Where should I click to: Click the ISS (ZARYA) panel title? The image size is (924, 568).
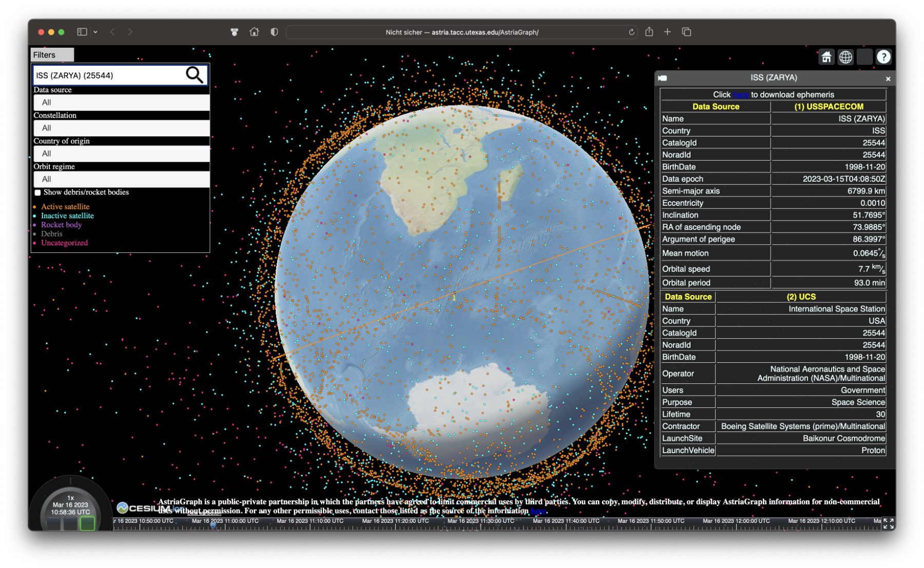pos(774,77)
